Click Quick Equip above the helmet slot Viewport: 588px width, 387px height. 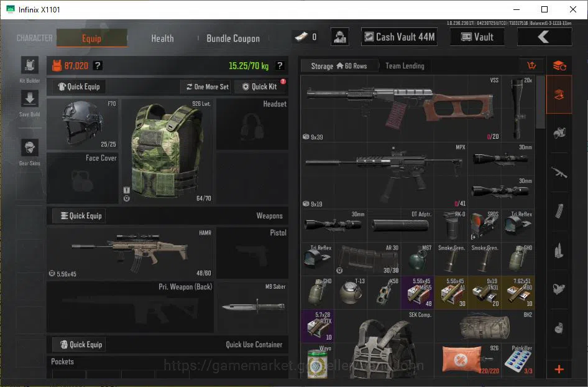coord(79,86)
